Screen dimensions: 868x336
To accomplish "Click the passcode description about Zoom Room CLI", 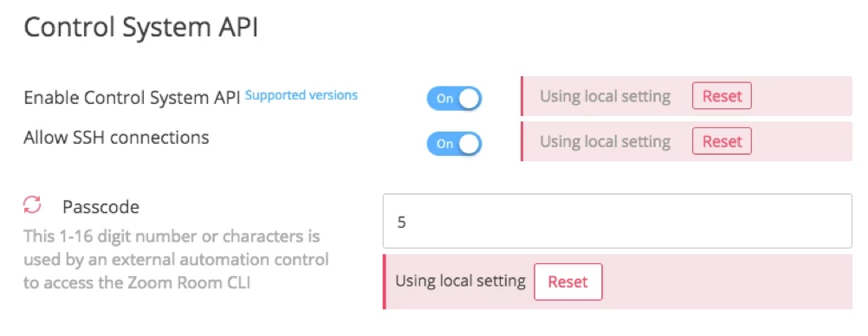I will 176,260.
